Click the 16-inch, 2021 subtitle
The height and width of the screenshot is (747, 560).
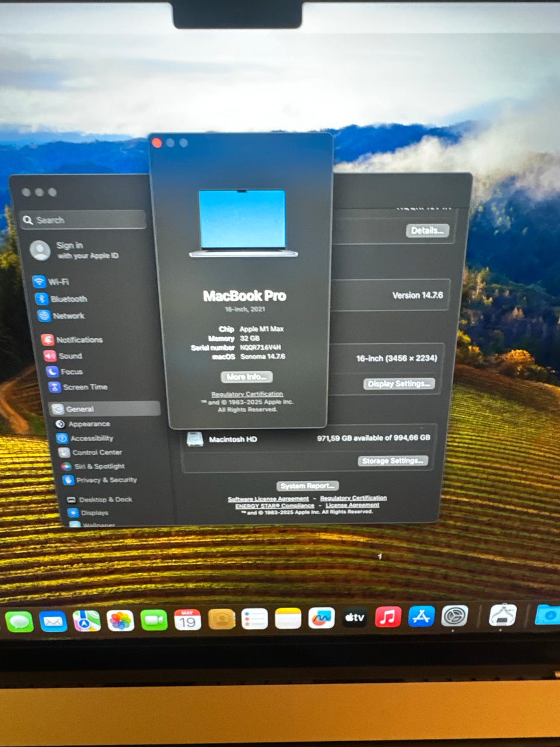pos(245,309)
